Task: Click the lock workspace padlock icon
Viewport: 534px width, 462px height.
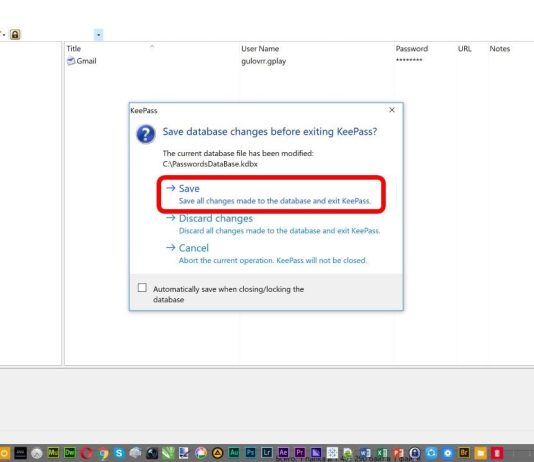Action: click(x=15, y=34)
